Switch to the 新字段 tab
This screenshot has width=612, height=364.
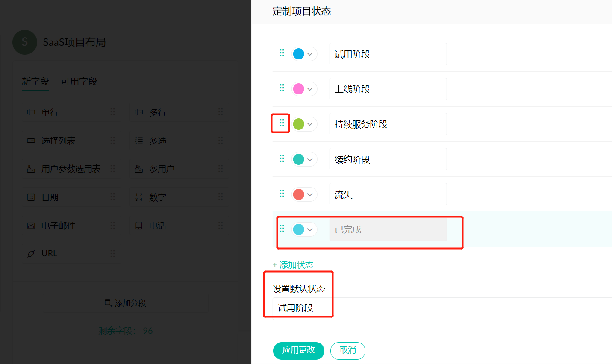tap(35, 81)
